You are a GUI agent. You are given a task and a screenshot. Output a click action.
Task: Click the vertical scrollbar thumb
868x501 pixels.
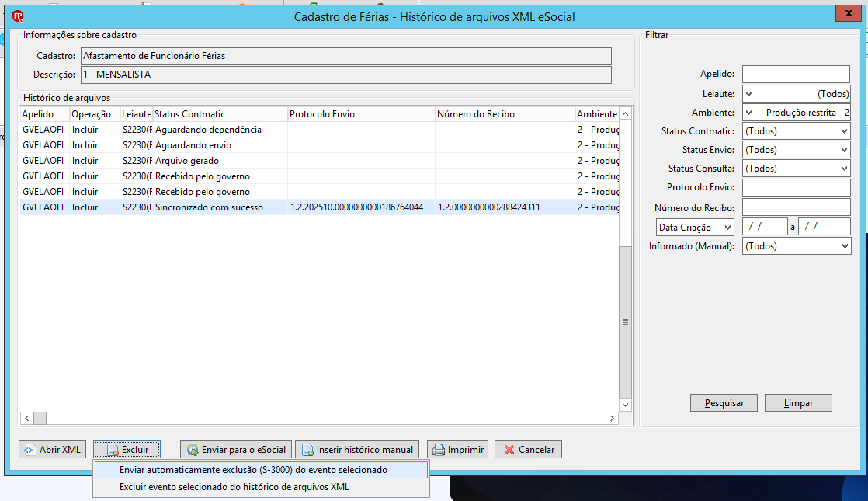point(626,322)
